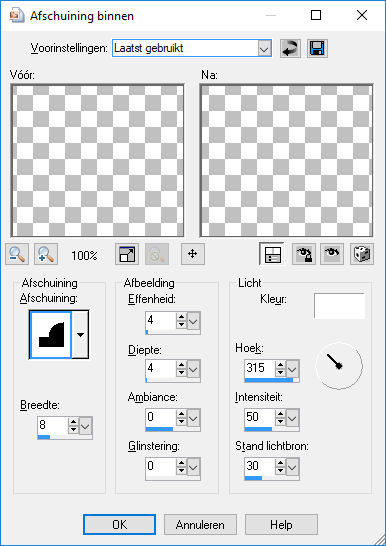Click the proof eye icon

point(332,254)
